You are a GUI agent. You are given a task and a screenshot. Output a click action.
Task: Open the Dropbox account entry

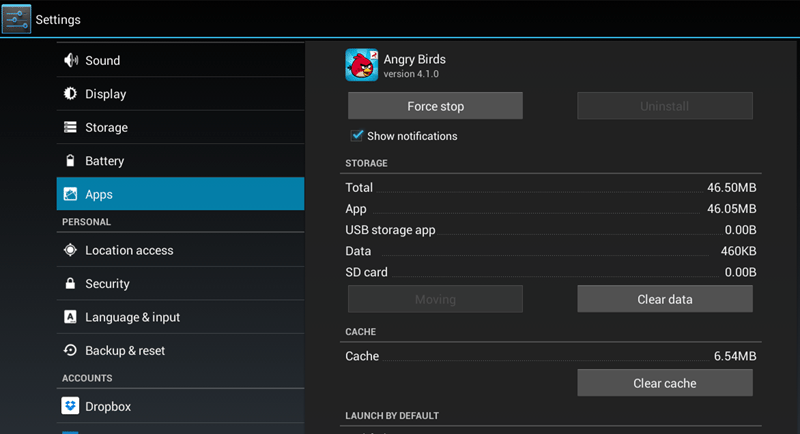[x=180, y=406]
